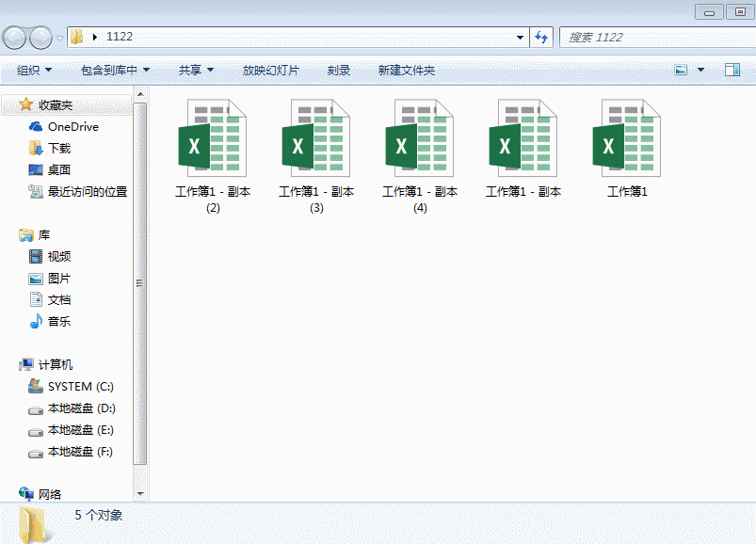Click the sidebar scrollbar up arrow

click(x=140, y=94)
